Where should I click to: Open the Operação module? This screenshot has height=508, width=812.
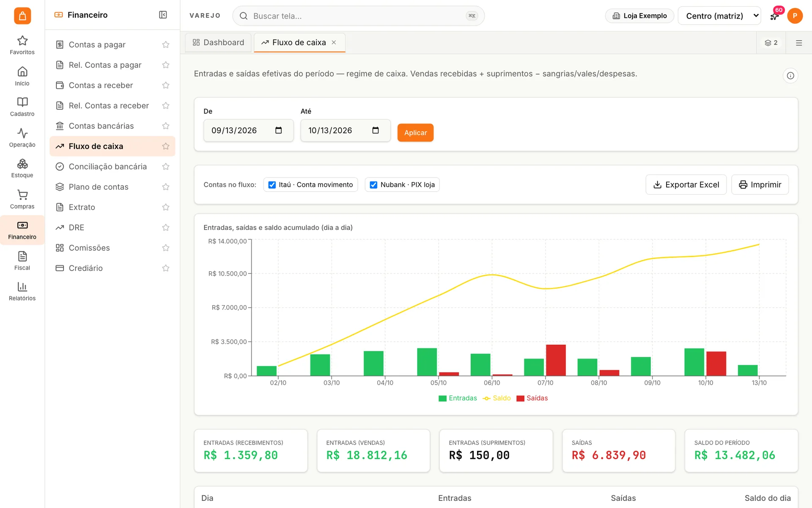(x=22, y=138)
